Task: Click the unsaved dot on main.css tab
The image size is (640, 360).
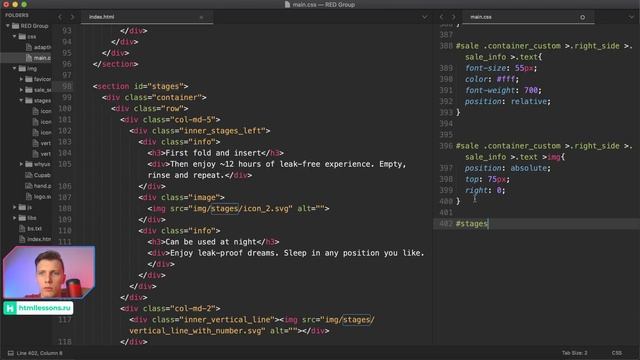Action: tap(582, 17)
